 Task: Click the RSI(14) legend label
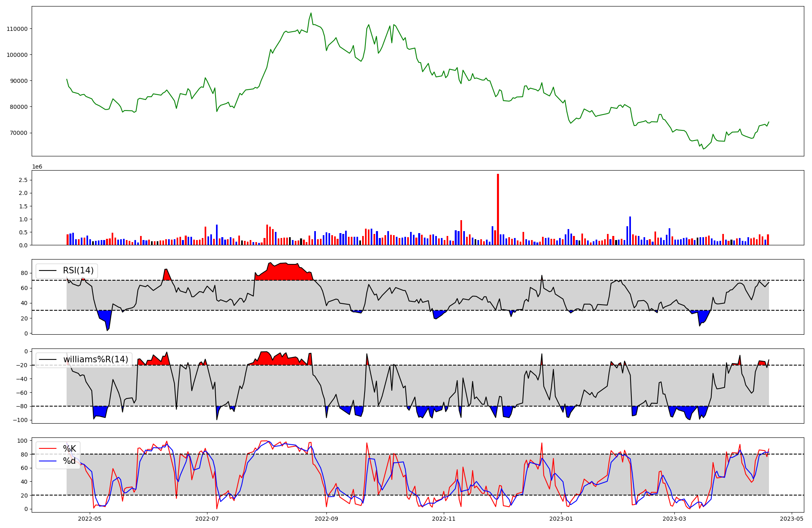pyautogui.click(x=78, y=270)
